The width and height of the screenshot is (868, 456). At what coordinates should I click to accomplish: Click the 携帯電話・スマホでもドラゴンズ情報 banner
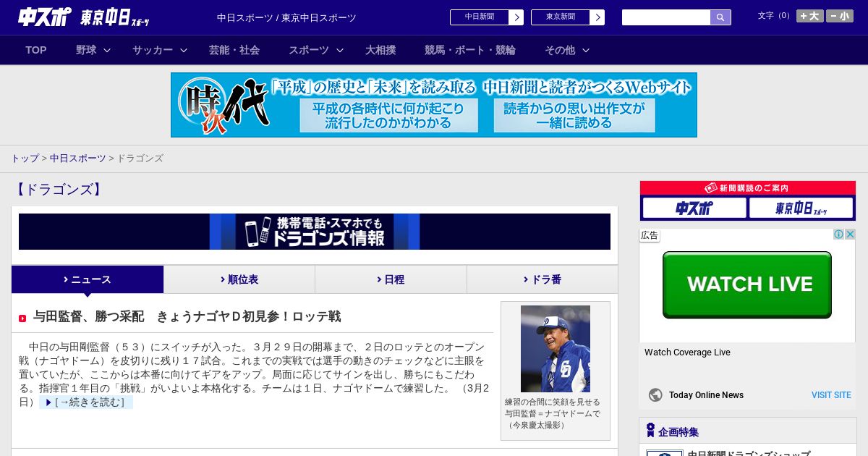315,232
